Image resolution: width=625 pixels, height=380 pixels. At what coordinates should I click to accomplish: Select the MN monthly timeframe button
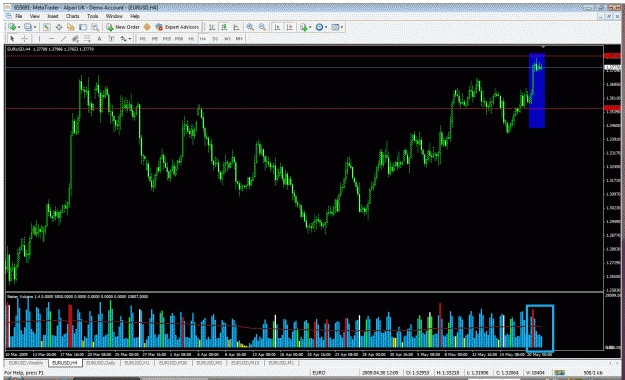[x=239, y=39]
